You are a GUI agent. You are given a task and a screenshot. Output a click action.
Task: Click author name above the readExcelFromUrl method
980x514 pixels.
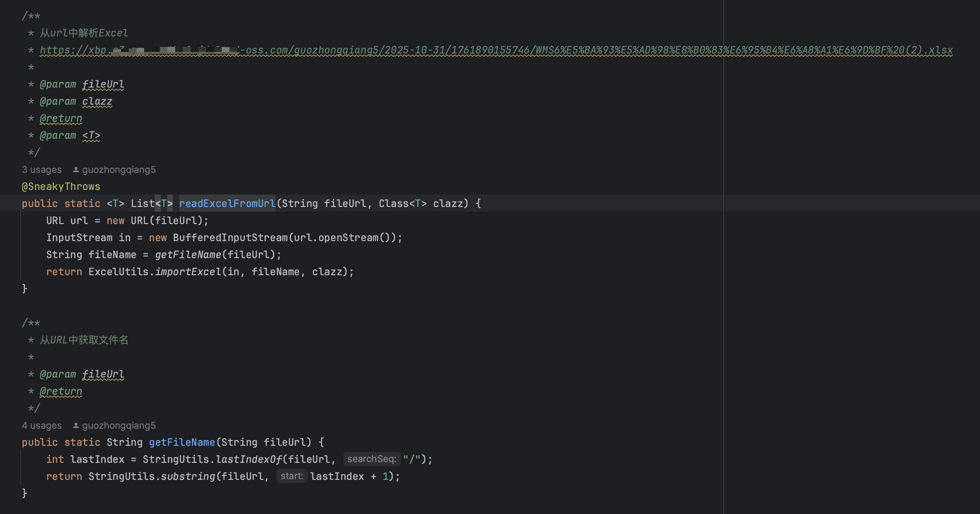pyautogui.click(x=119, y=170)
